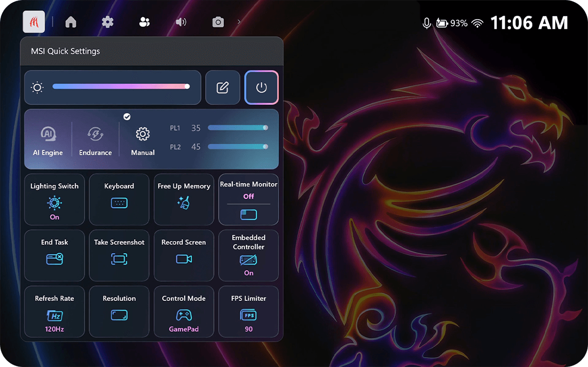
Task: Adjust the brightness slider
Action: 121,86
